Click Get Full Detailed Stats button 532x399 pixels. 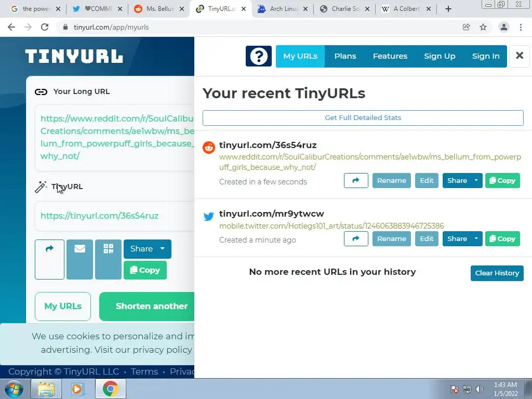coord(363,118)
